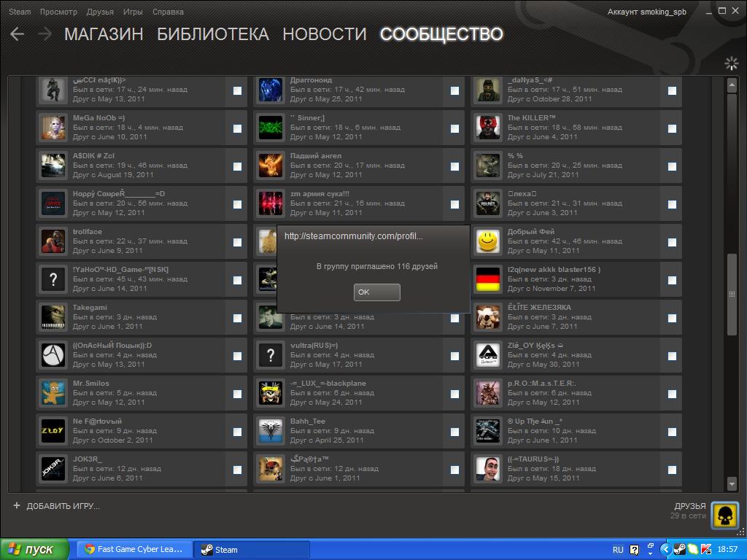Click OK in the invite dialog
This screenshot has height=560, width=747.
377,292
